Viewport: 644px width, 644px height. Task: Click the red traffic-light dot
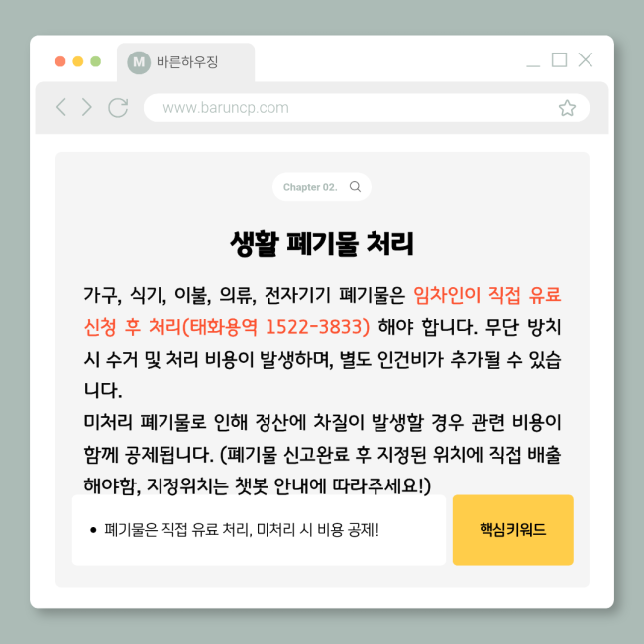(x=60, y=61)
